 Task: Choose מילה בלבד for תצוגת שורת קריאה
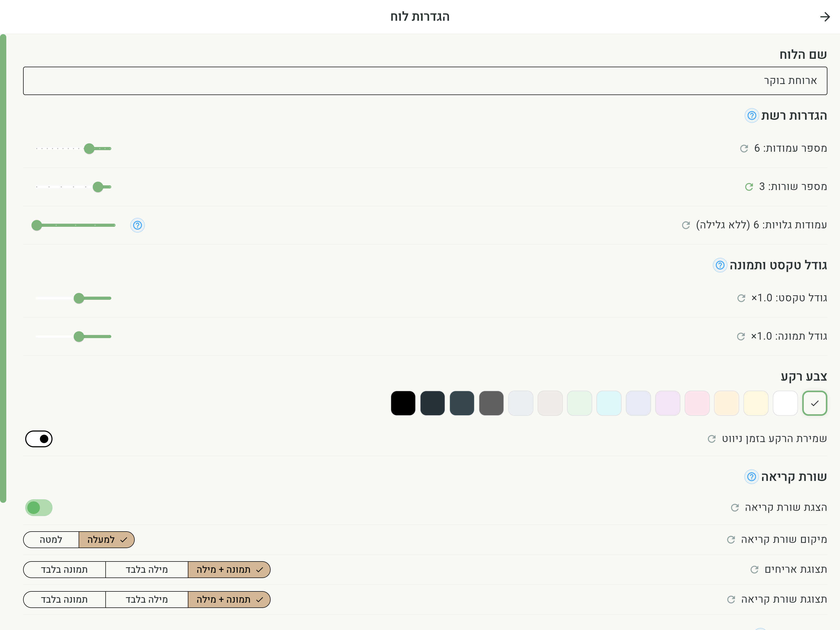(x=146, y=600)
